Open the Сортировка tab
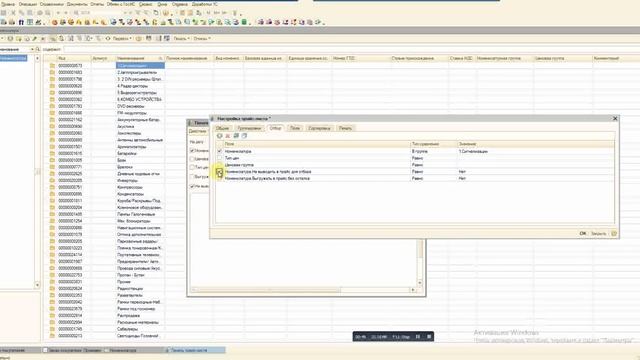This screenshot has height=360, width=640. tap(319, 128)
